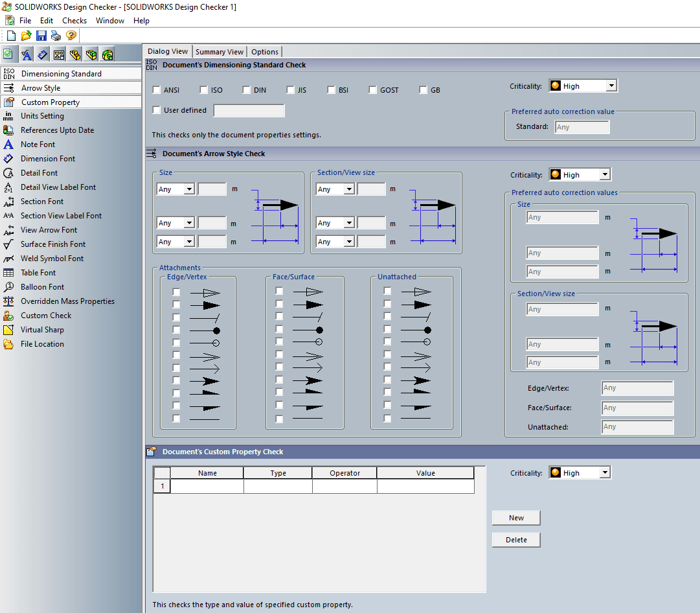Select the Feature Checks category tab
This screenshot has height=613, width=700.
[107, 54]
